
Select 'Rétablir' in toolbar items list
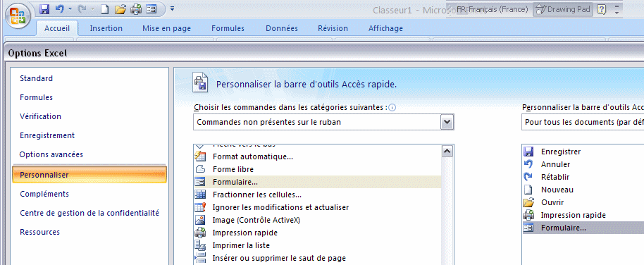[583, 177]
